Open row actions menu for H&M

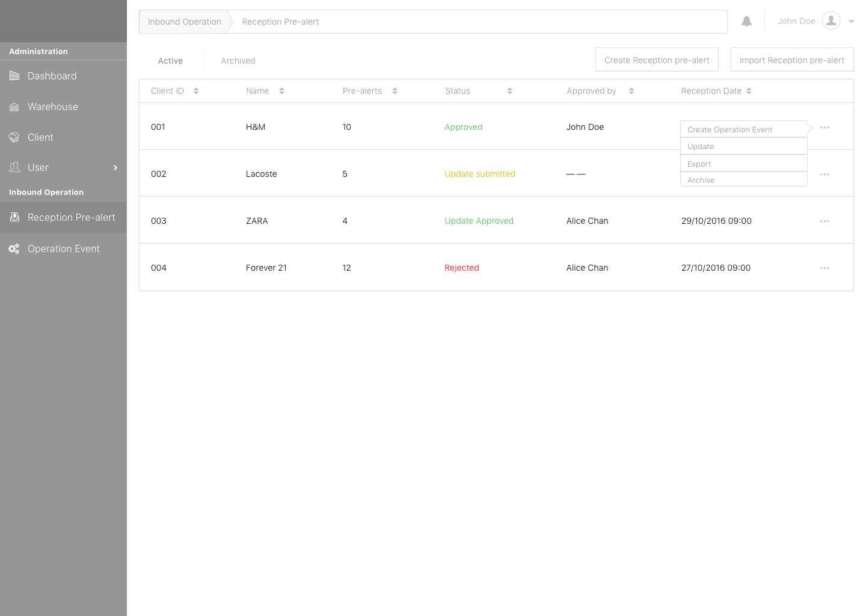pyautogui.click(x=825, y=128)
